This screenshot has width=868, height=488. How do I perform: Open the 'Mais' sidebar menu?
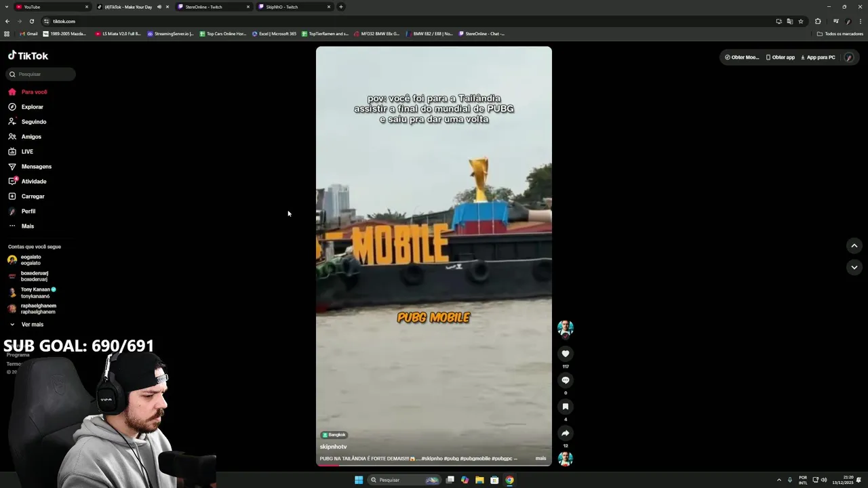coord(21,226)
